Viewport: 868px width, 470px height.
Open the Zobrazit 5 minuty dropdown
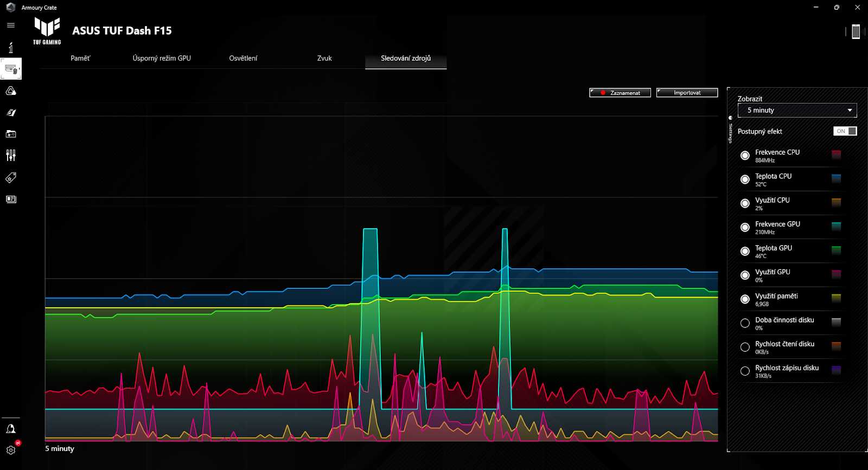click(797, 110)
